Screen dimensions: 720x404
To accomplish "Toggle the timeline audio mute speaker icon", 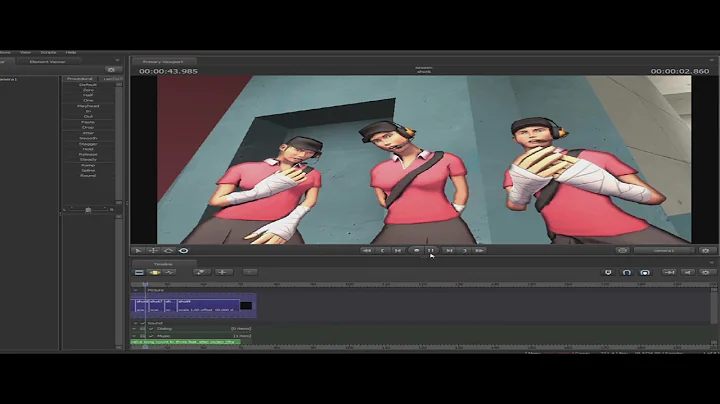I will pos(688,273).
